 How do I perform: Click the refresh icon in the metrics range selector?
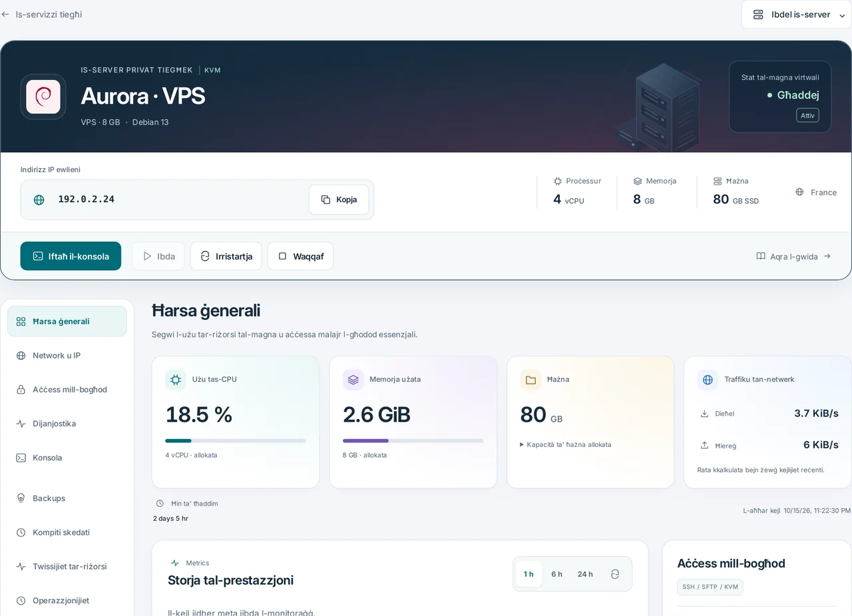click(615, 574)
